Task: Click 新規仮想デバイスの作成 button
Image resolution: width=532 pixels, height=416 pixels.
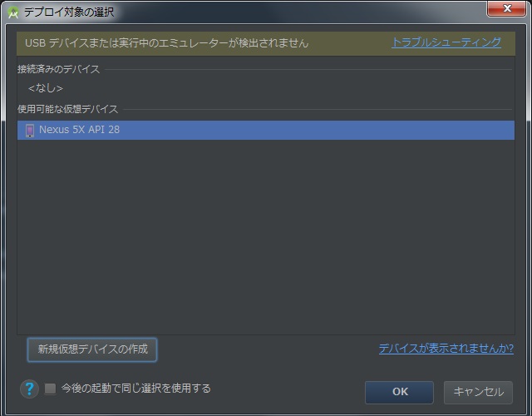Action: tap(92, 349)
